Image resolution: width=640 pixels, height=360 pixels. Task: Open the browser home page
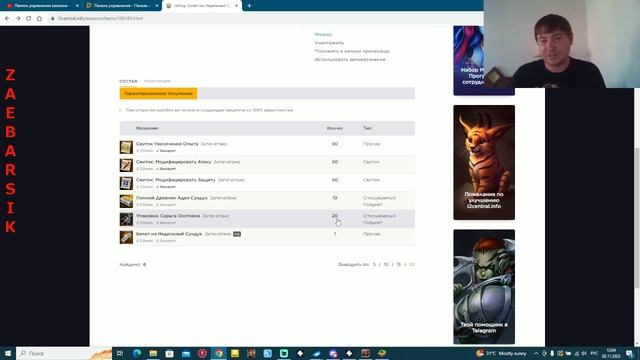pyautogui.click(x=39, y=18)
